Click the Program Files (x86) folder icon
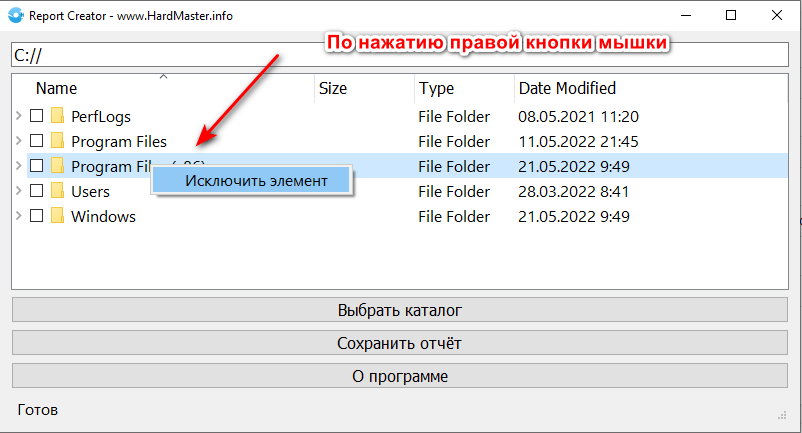802x433 pixels. (58, 166)
